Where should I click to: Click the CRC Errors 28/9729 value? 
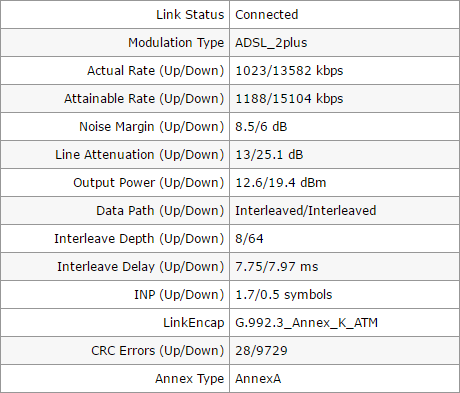coord(261,351)
